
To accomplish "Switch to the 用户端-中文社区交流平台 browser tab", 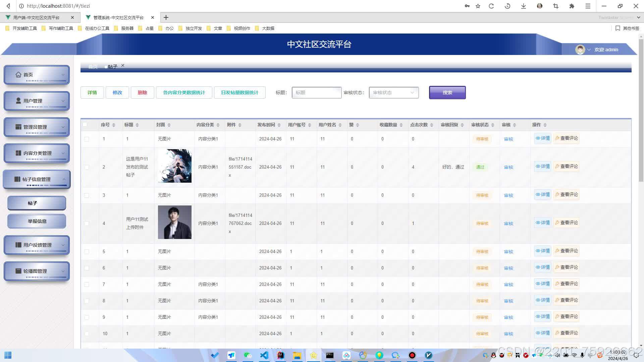I will 36,17.
